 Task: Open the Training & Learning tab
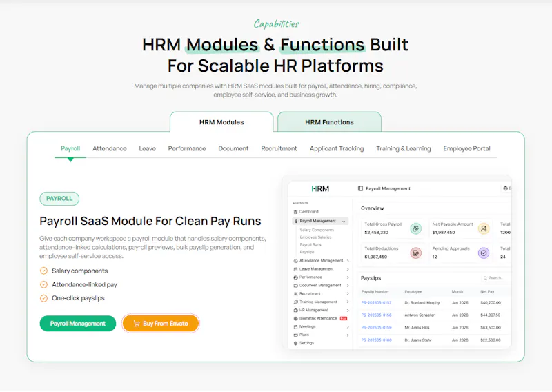[404, 148]
